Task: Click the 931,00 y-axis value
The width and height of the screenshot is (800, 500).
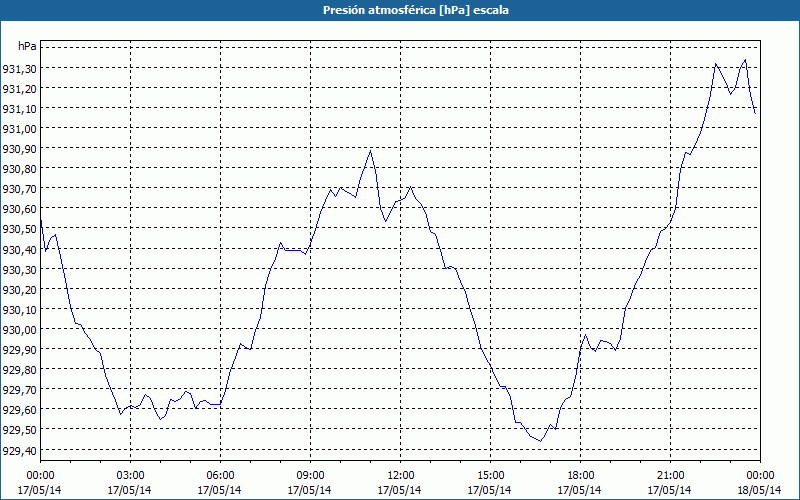Action: [x=19, y=128]
